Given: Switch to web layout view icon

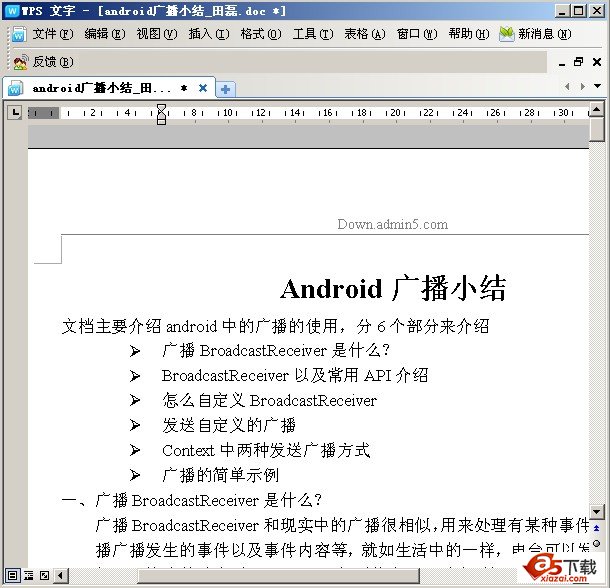Looking at the screenshot, I should point(44,575).
